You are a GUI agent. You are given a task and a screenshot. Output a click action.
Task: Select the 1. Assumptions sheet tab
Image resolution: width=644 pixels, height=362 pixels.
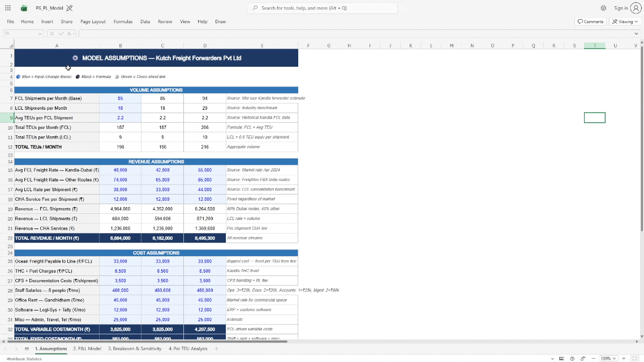click(x=51, y=349)
